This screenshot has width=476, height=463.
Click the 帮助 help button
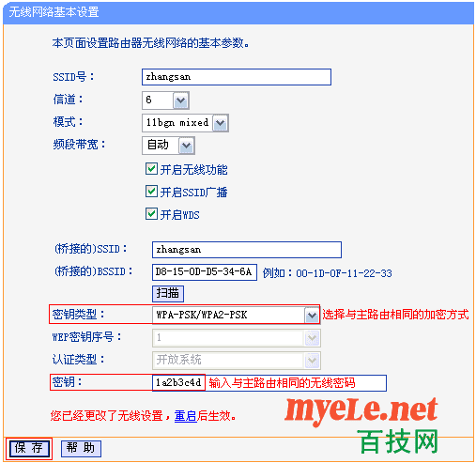pyautogui.click(x=81, y=448)
